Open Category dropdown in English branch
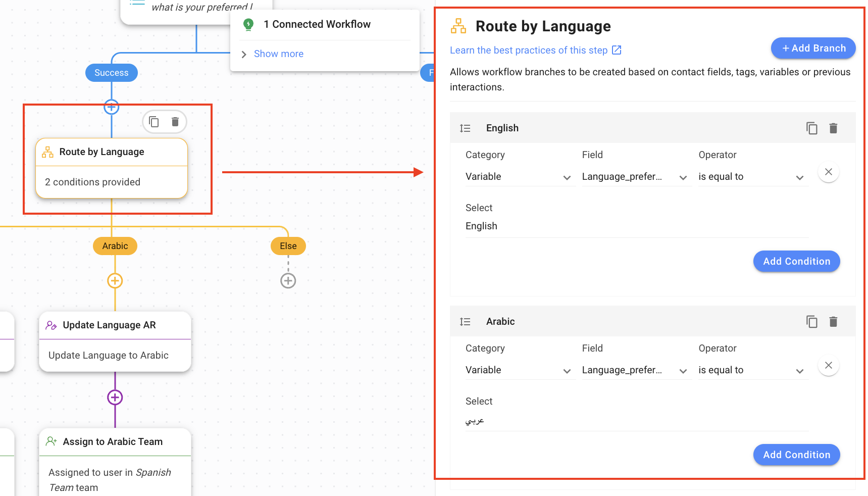This screenshot has height=496, width=868. 518,177
